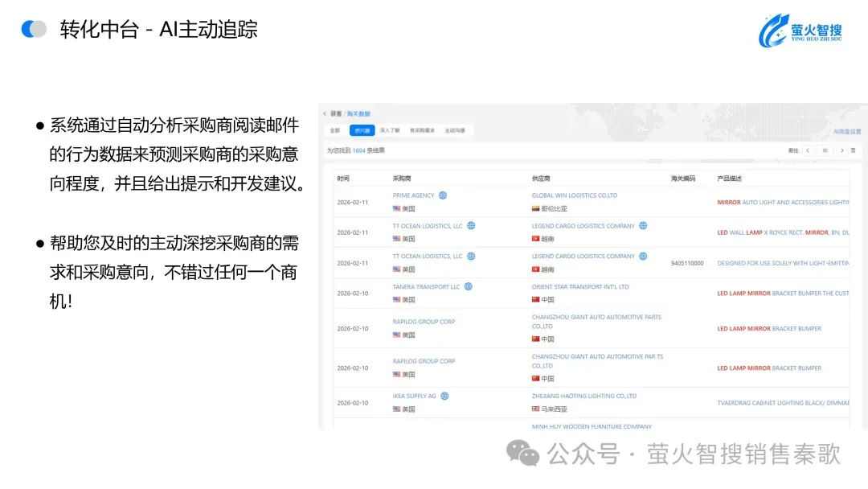The image size is (868, 489).
Task: Click the 1694 results count
Action: pos(358,150)
